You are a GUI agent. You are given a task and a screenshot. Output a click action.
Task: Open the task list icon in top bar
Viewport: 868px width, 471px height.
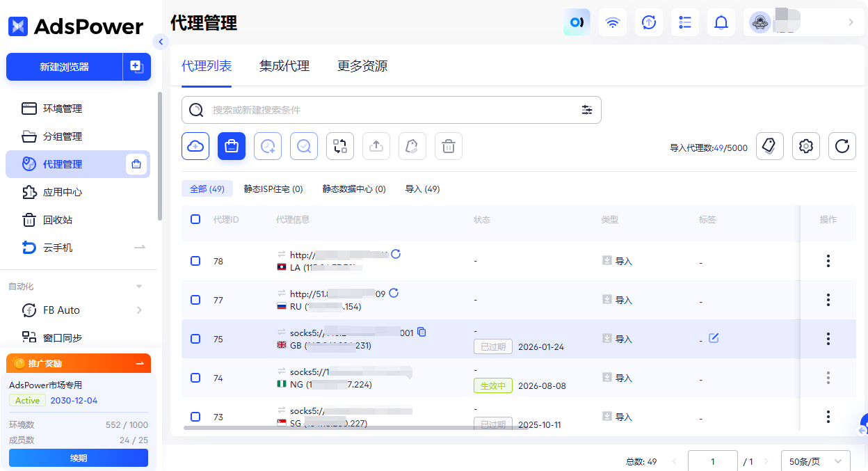point(685,22)
